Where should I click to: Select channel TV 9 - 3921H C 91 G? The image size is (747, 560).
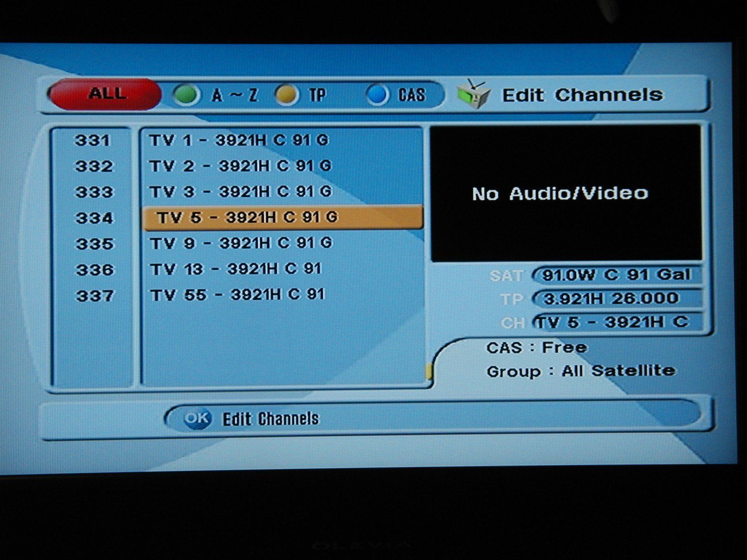pos(241,243)
